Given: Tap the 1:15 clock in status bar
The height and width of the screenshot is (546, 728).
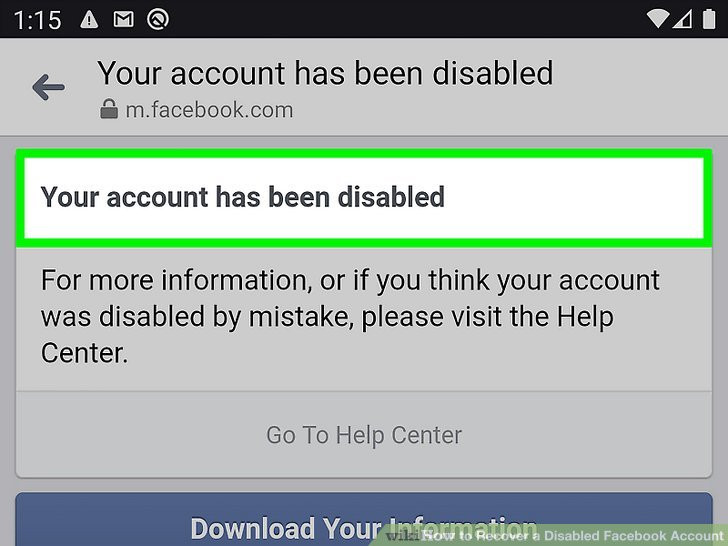Looking at the screenshot, I should pyautogui.click(x=37, y=19).
